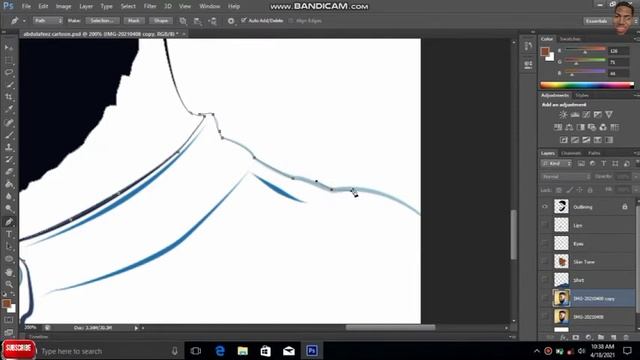
Task: Hide the Outlining layer
Action: point(545,207)
